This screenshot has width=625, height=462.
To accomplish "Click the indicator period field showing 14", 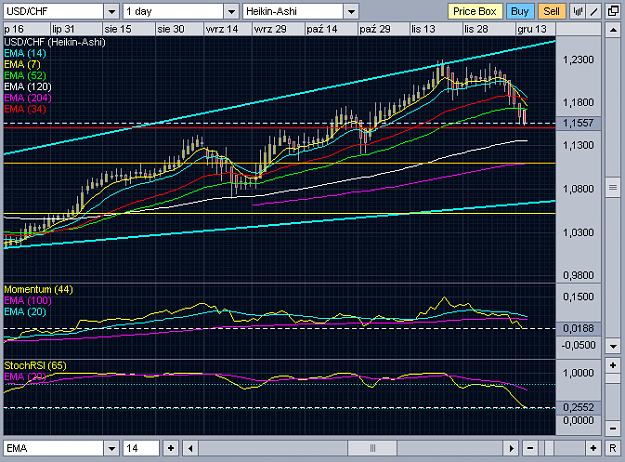I will point(141,448).
